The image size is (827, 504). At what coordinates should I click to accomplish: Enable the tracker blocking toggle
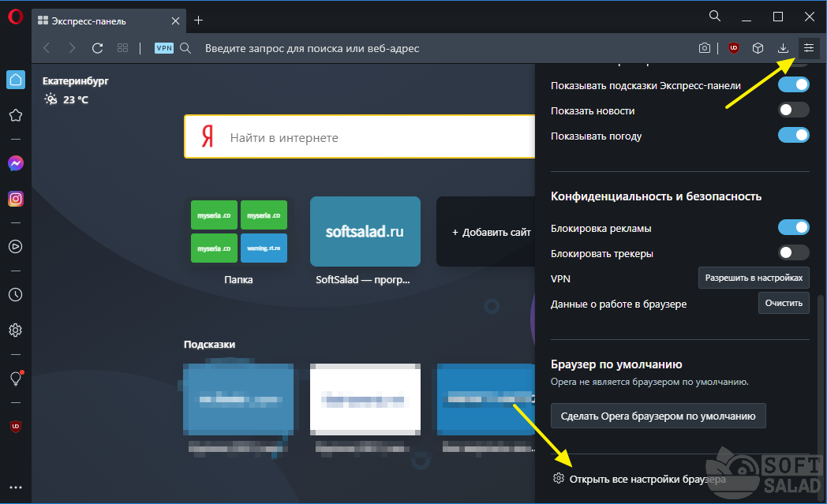tap(794, 253)
